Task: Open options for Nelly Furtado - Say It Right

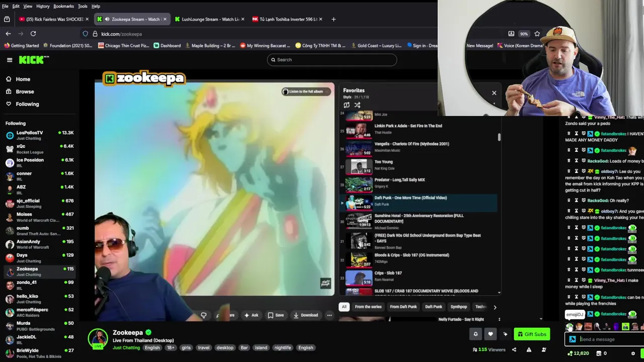Action: (499, 319)
